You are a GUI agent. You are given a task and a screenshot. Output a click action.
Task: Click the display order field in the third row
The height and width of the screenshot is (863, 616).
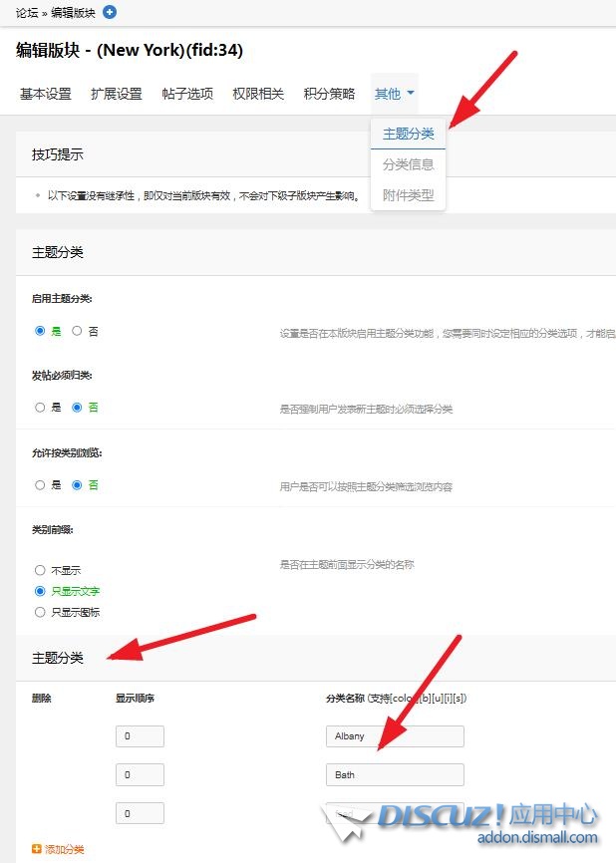click(x=140, y=813)
